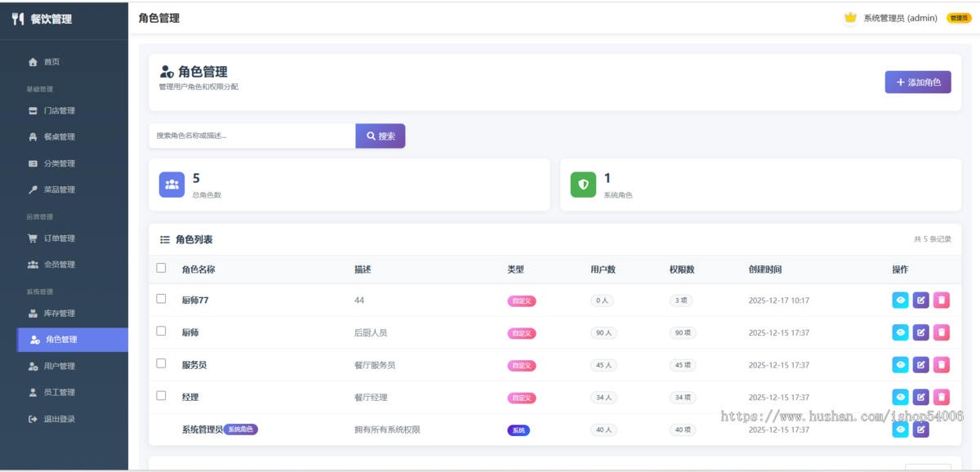The height and width of the screenshot is (472, 980).
Task: View 厨师77 role details via eye icon
Action: [x=900, y=300]
